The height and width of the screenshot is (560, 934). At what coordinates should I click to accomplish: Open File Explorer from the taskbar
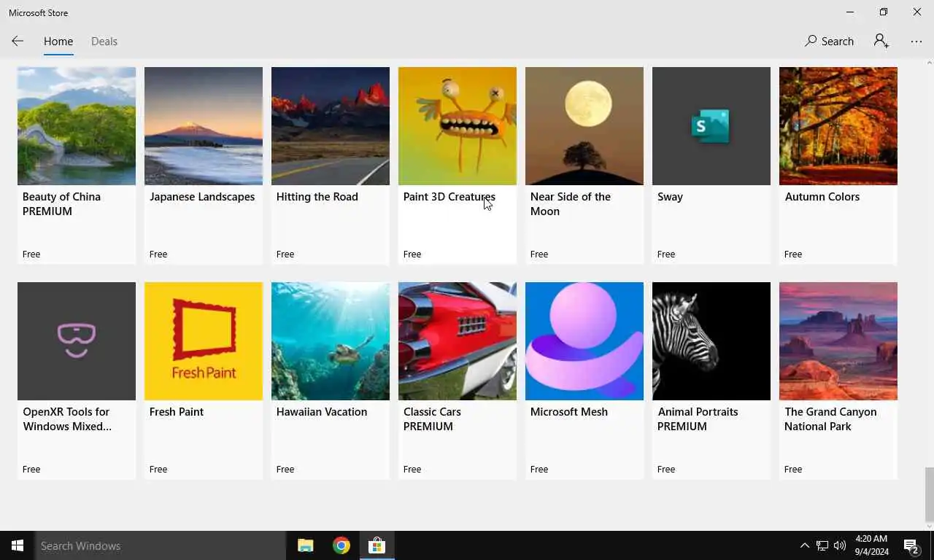pyautogui.click(x=306, y=545)
